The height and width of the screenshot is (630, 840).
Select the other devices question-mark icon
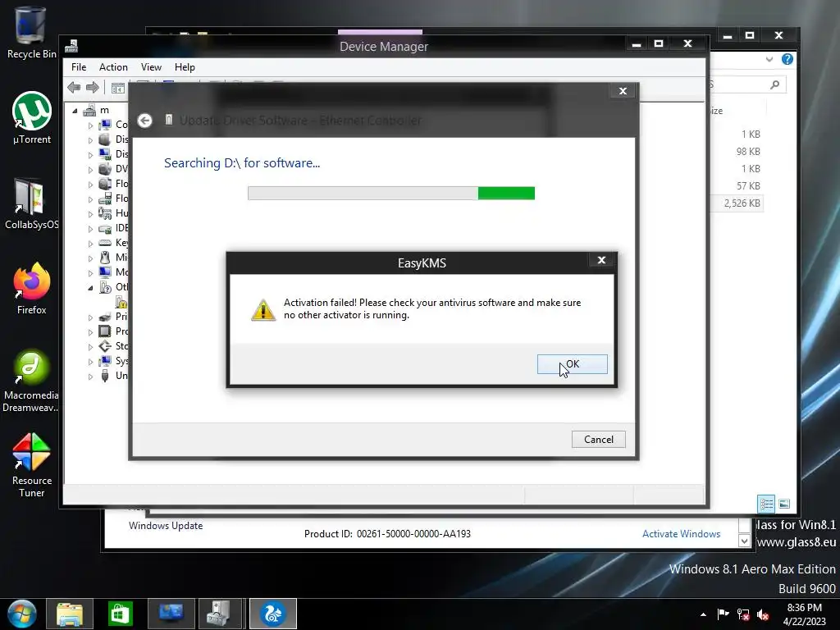[x=105, y=287]
